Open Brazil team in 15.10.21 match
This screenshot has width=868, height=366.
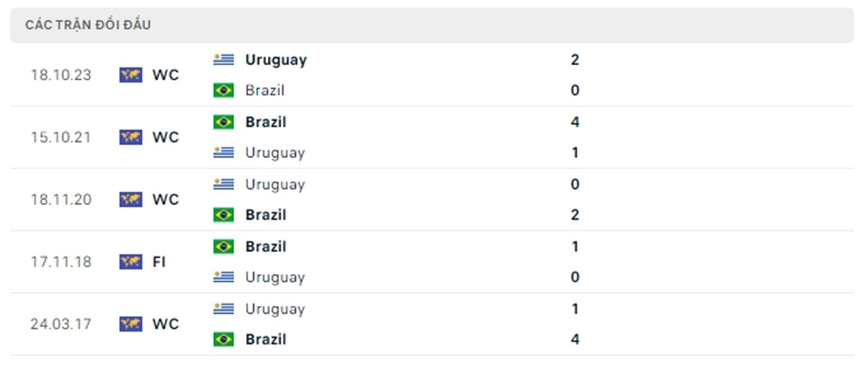tap(265, 122)
